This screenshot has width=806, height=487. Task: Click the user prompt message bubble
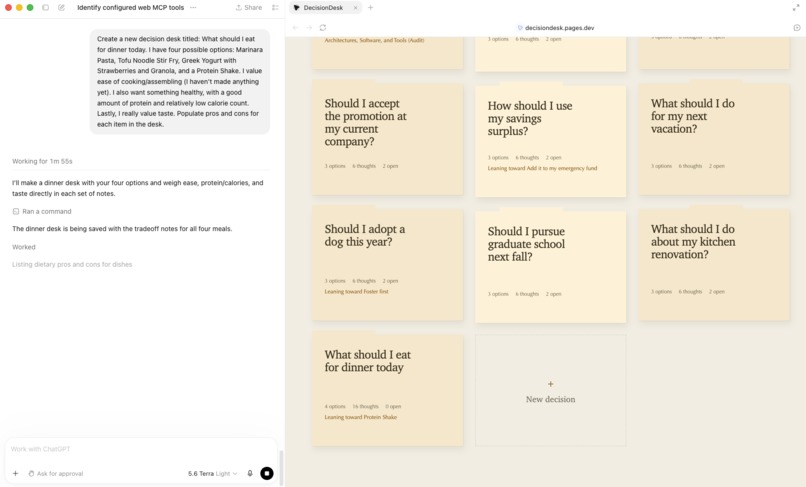pyautogui.click(x=180, y=81)
